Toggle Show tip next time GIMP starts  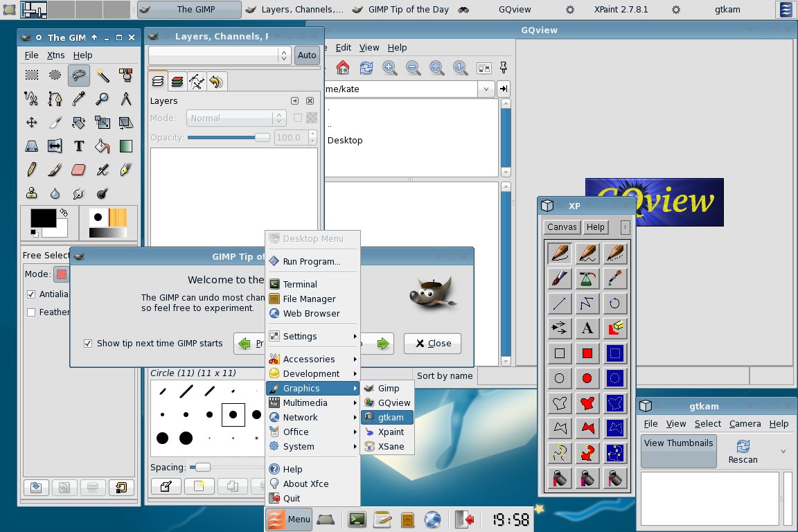(x=87, y=343)
